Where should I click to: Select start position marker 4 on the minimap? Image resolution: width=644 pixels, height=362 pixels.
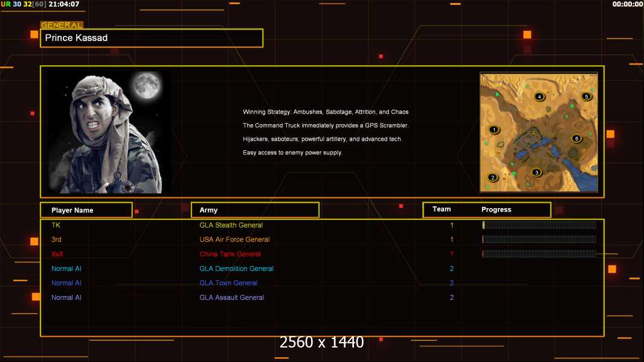539,97
